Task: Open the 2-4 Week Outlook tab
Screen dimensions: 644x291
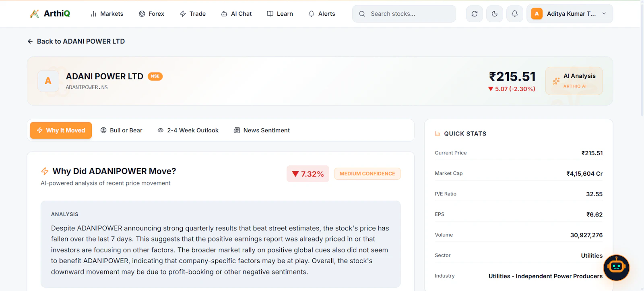Action: [x=188, y=130]
